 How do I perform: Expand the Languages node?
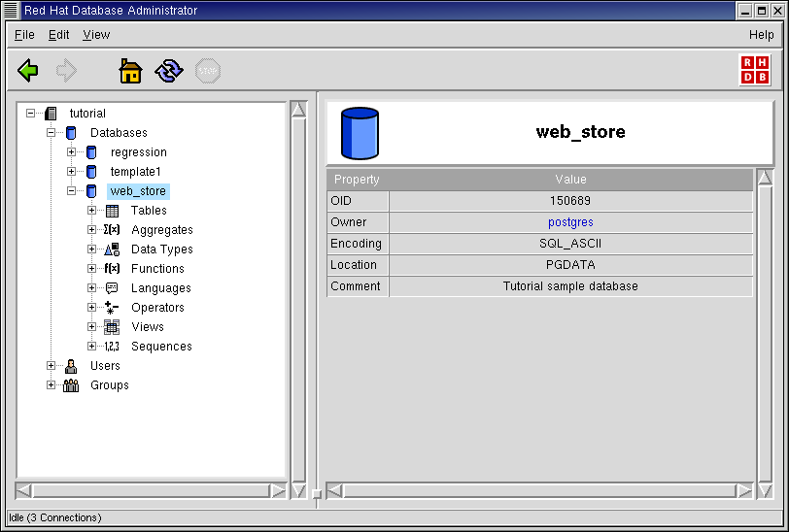coord(91,287)
